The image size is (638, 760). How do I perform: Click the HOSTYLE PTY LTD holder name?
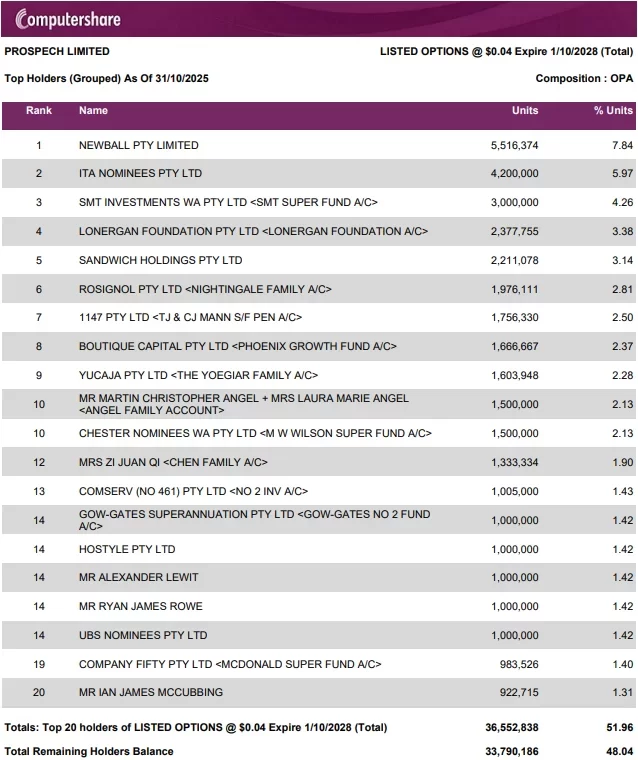click(126, 549)
